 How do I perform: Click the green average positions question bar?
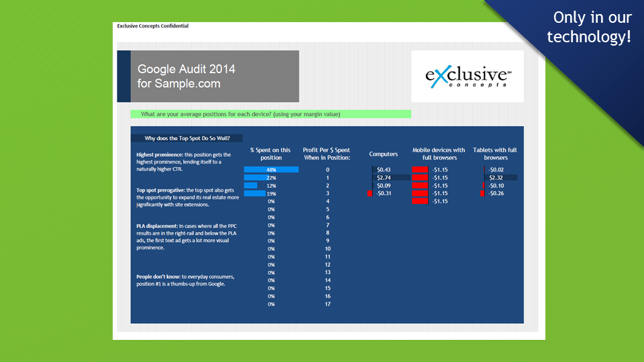click(x=270, y=114)
